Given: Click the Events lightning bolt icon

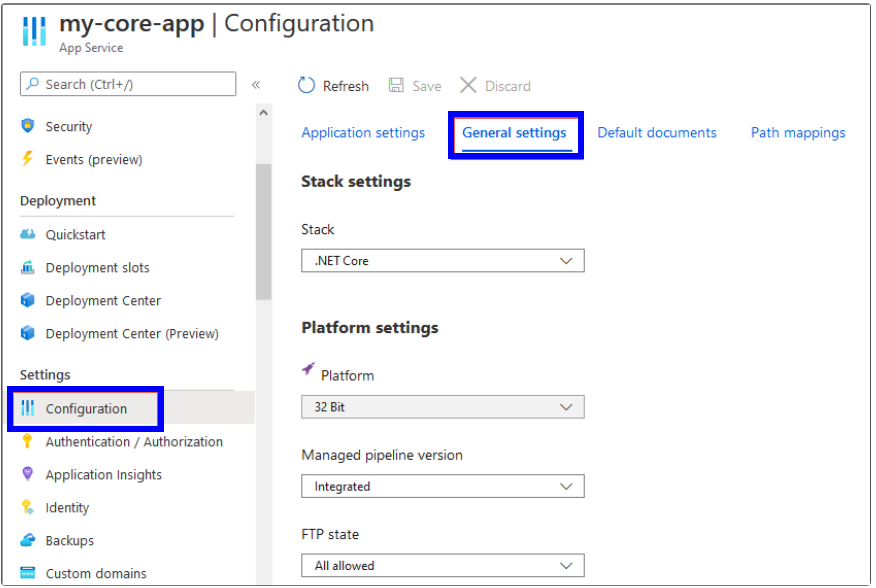Looking at the screenshot, I should click(x=27, y=159).
